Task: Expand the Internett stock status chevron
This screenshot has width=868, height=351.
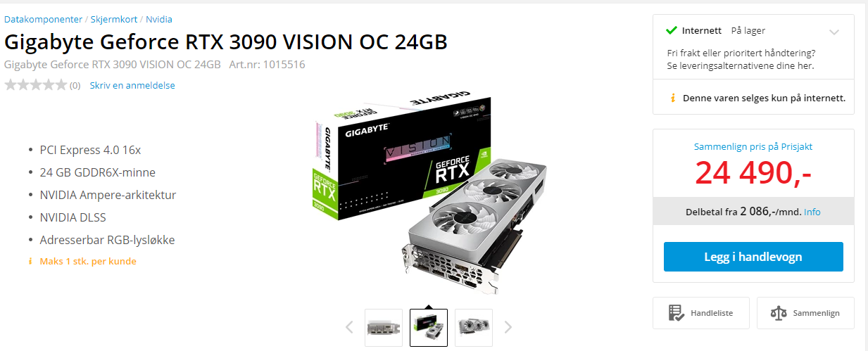Action: click(834, 32)
